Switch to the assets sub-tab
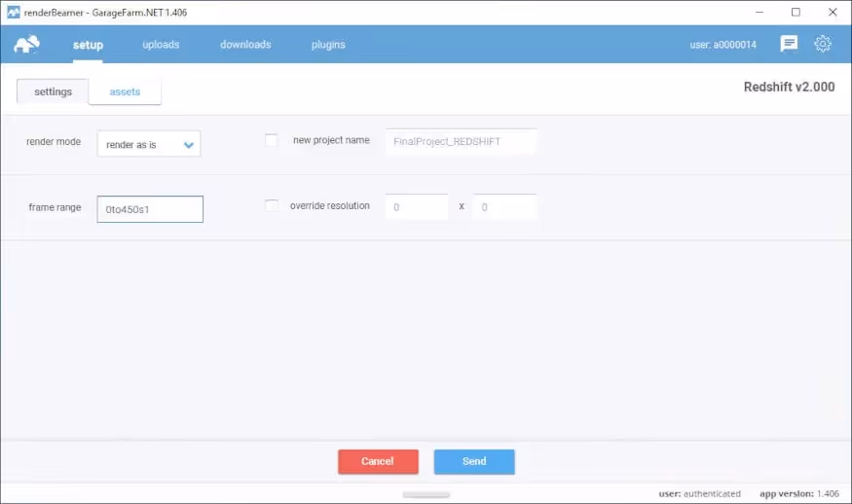The image size is (852, 504). 125,91
